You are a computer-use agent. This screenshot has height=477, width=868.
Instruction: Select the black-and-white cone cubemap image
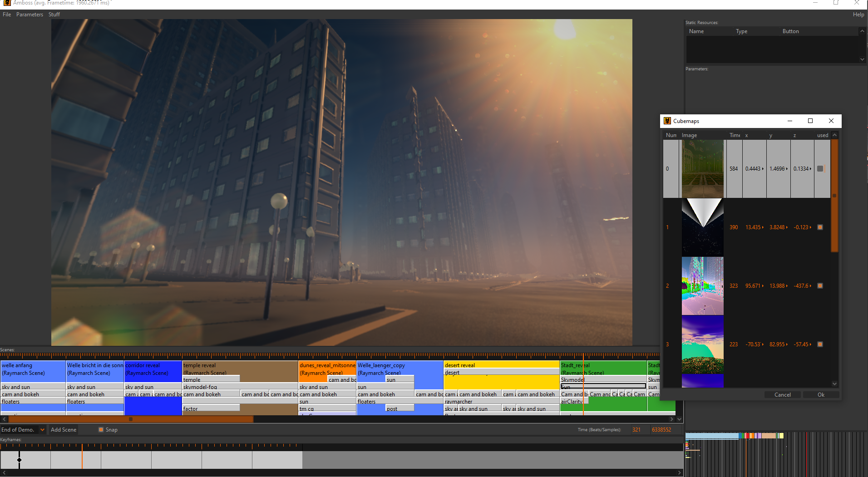[702, 227]
